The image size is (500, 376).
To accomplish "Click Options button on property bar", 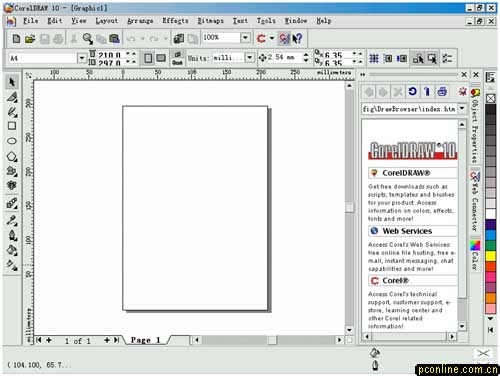I will click(447, 59).
